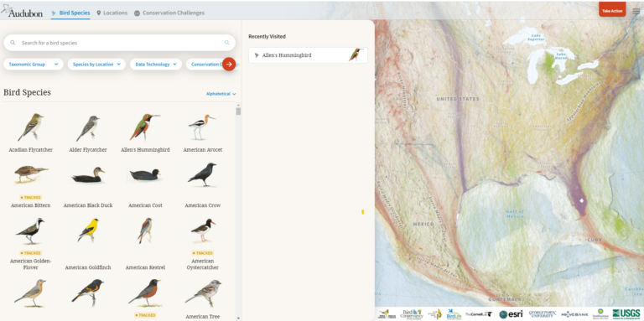
Task: Expand the Conservation filter dropdown
Action: [x=205, y=64]
